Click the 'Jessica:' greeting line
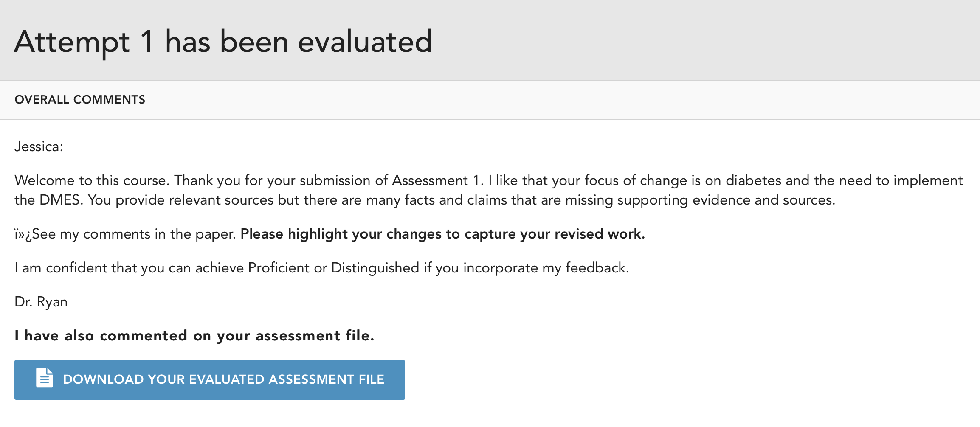Viewport: 980px width, 427px height. [x=39, y=146]
